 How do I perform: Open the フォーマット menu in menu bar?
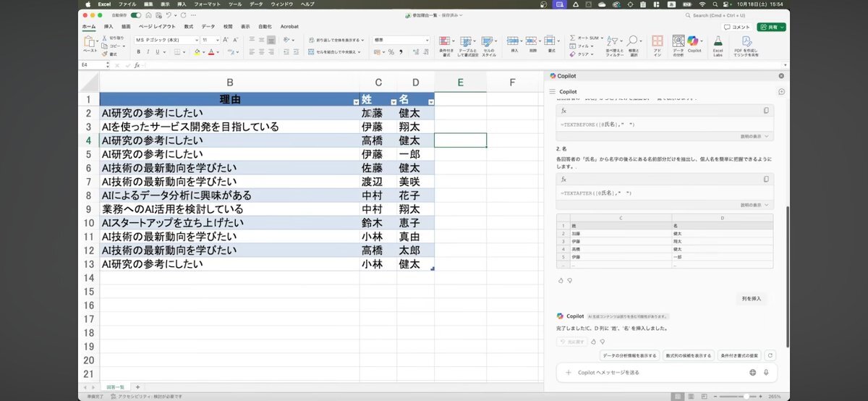point(207,4)
